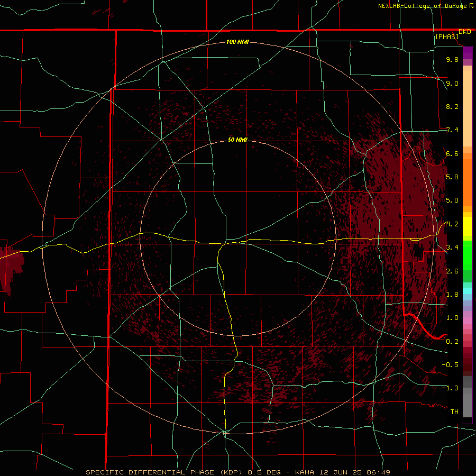Pick the cyan swatch of the color bar
The image size is (476, 476).
[x=467, y=290]
